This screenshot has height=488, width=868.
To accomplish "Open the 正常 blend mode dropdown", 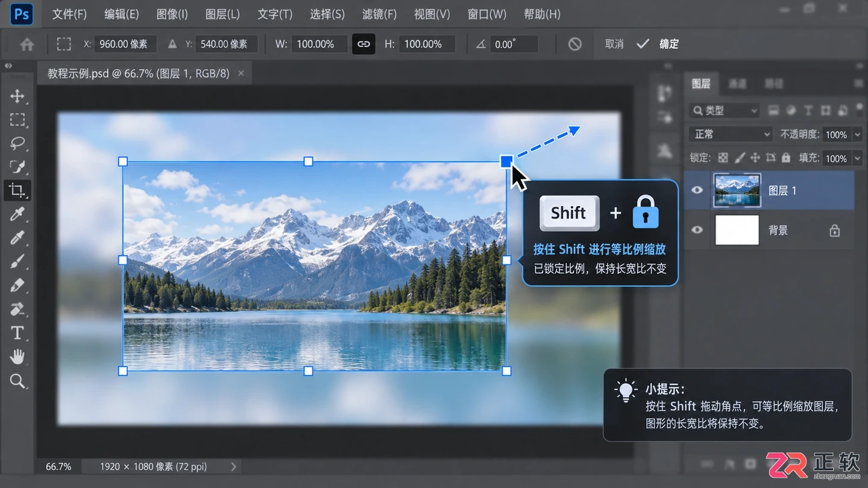I will (730, 134).
